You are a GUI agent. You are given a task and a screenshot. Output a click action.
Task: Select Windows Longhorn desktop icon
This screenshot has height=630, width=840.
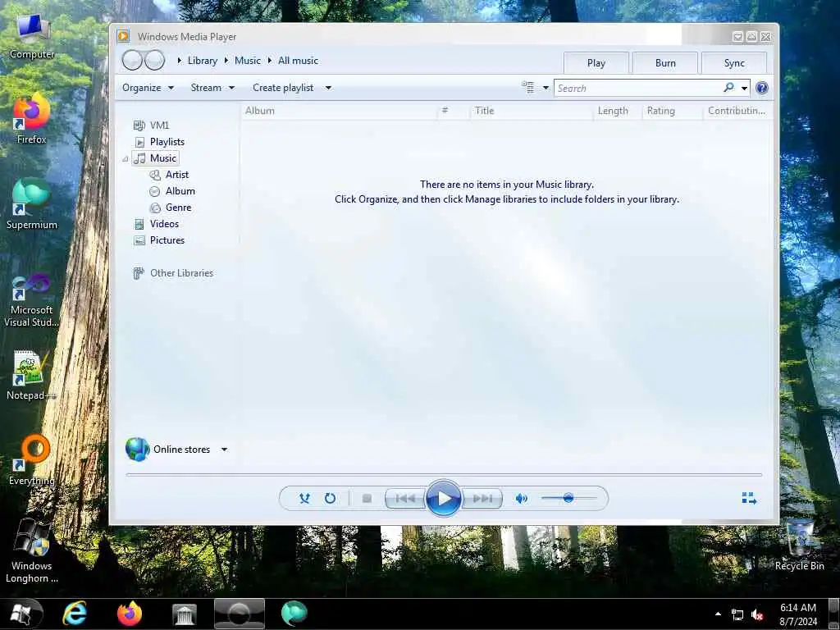[x=32, y=552]
